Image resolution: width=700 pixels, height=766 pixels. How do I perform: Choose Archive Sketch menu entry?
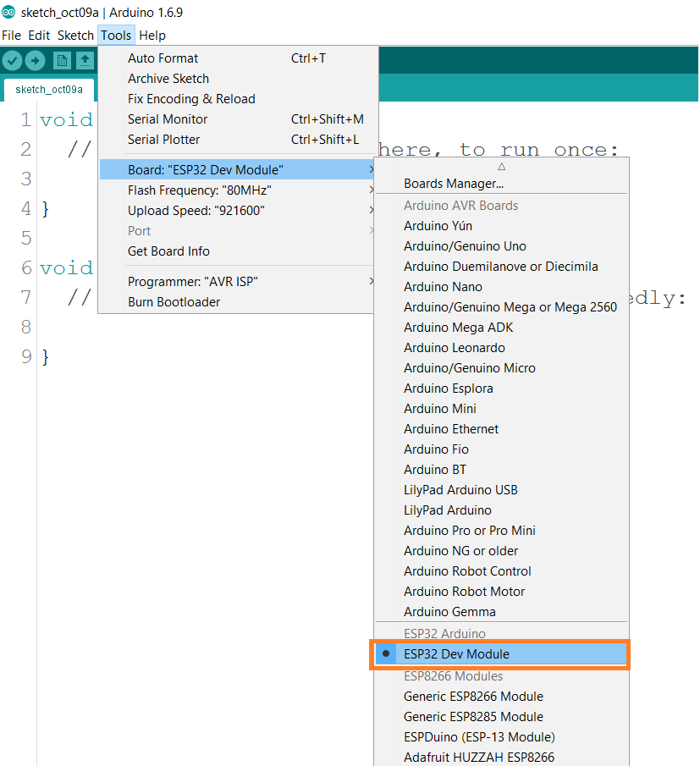[x=237, y=79]
